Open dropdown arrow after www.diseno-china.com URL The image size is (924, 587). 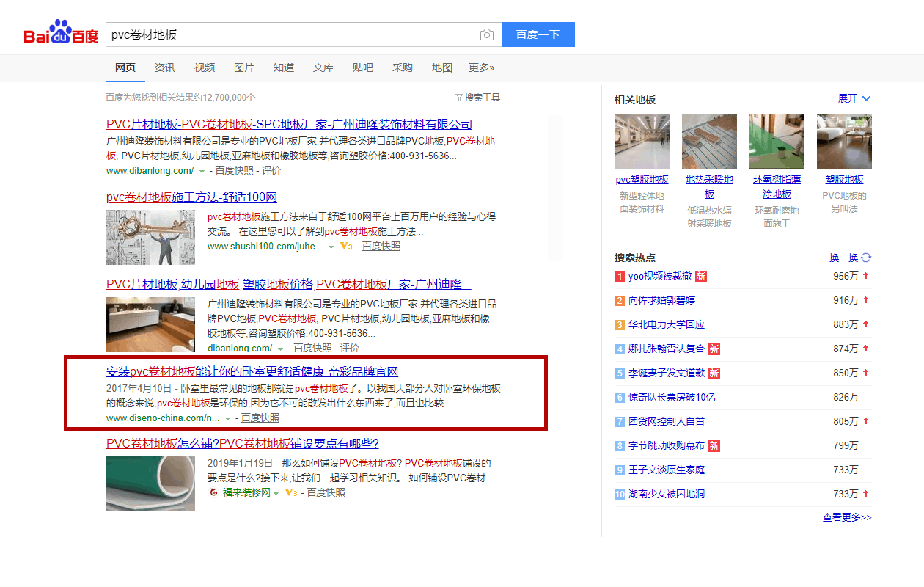tap(227, 419)
